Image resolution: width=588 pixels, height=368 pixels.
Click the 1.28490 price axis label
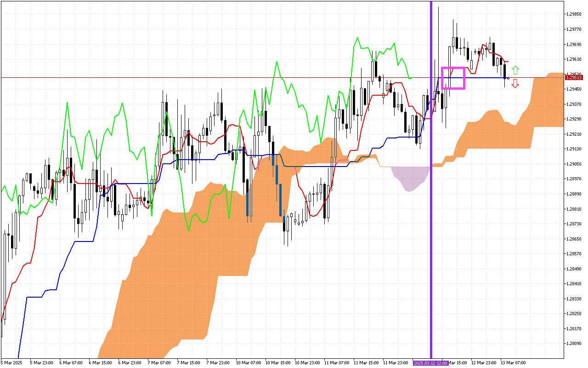pyautogui.click(x=574, y=269)
